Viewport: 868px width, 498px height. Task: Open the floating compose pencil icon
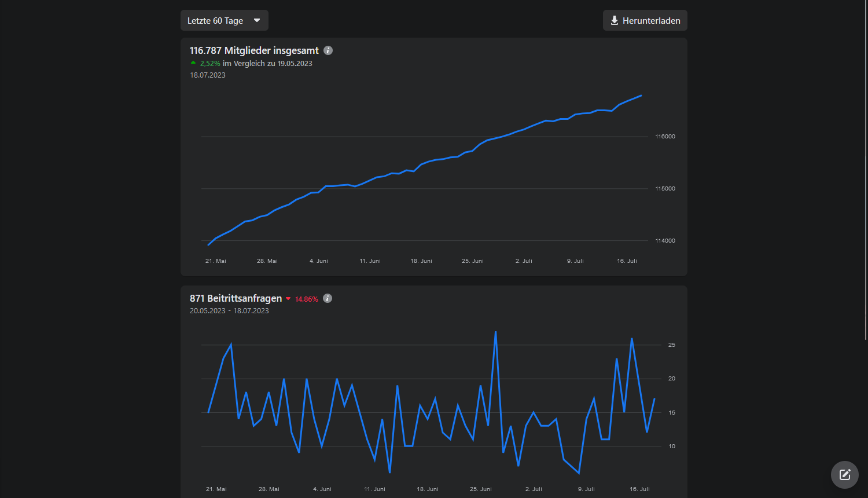tap(845, 475)
